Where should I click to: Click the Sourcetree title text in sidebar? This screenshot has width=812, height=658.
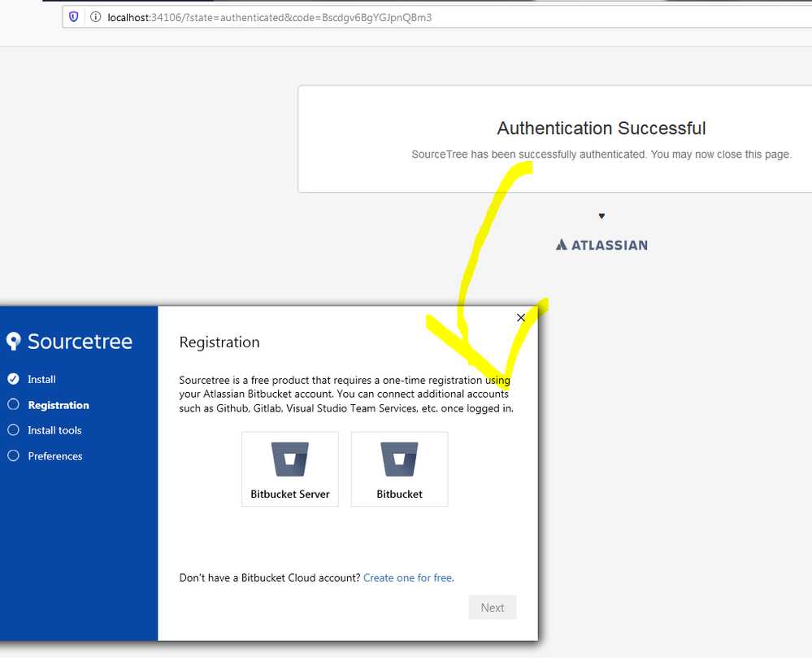click(x=80, y=341)
